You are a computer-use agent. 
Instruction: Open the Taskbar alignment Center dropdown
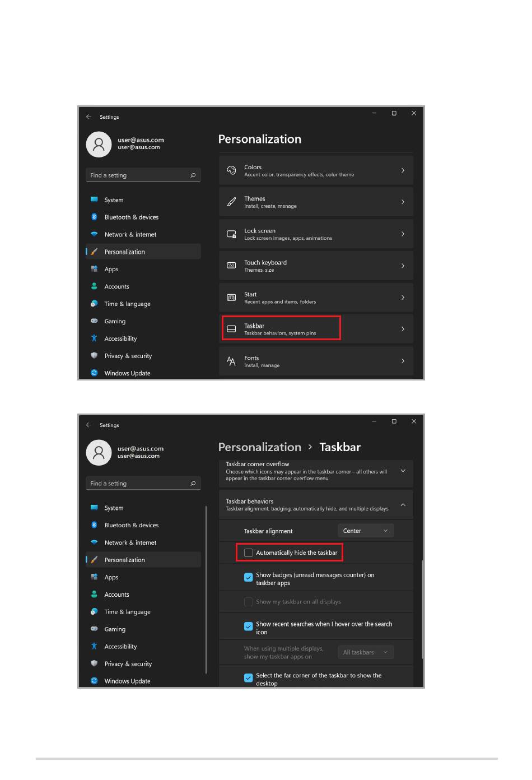pyautogui.click(x=366, y=531)
